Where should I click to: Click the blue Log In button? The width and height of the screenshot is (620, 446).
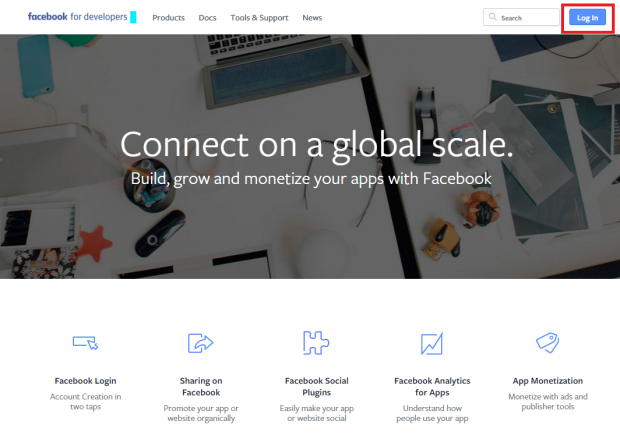[587, 17]
